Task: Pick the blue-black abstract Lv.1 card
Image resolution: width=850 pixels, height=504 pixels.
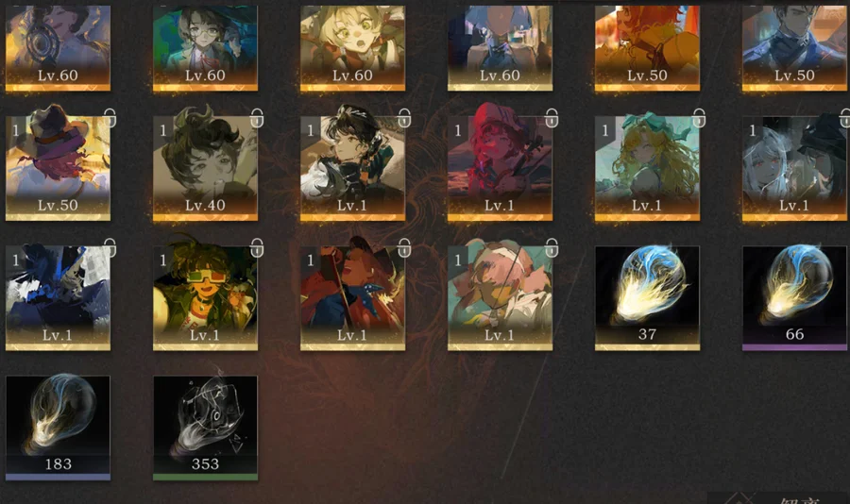Action: [58, 298]
